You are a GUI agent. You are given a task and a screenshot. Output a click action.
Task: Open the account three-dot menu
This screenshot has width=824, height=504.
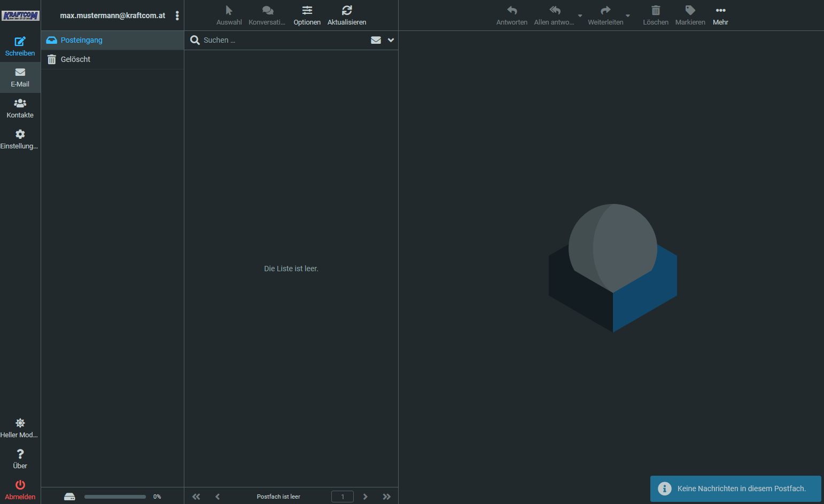point(177,15)
